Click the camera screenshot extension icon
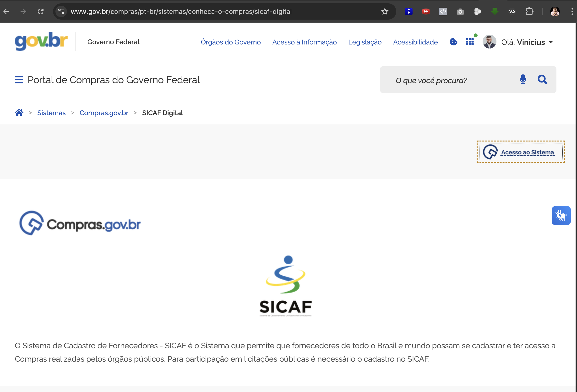Viewport: 577px width, 392px height. coord(460,11)
